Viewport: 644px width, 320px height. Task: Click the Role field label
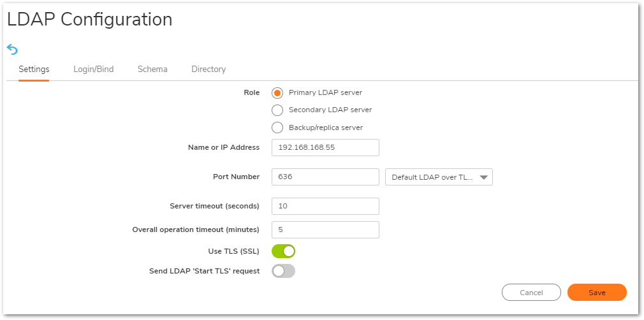click(251, 92)
